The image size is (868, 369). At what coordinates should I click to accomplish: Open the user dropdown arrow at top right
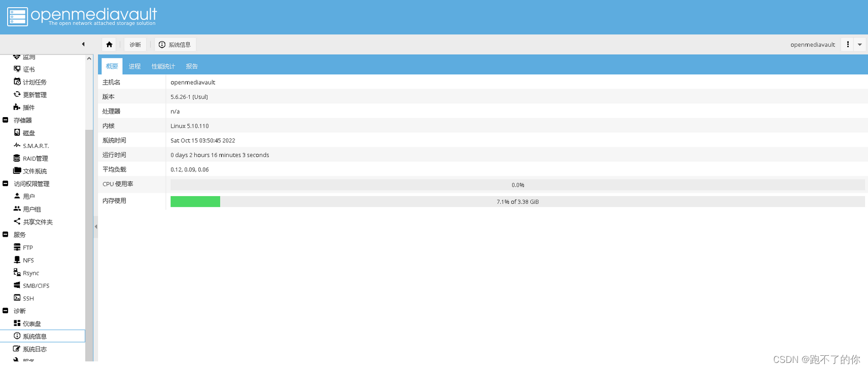click(860, 45)
